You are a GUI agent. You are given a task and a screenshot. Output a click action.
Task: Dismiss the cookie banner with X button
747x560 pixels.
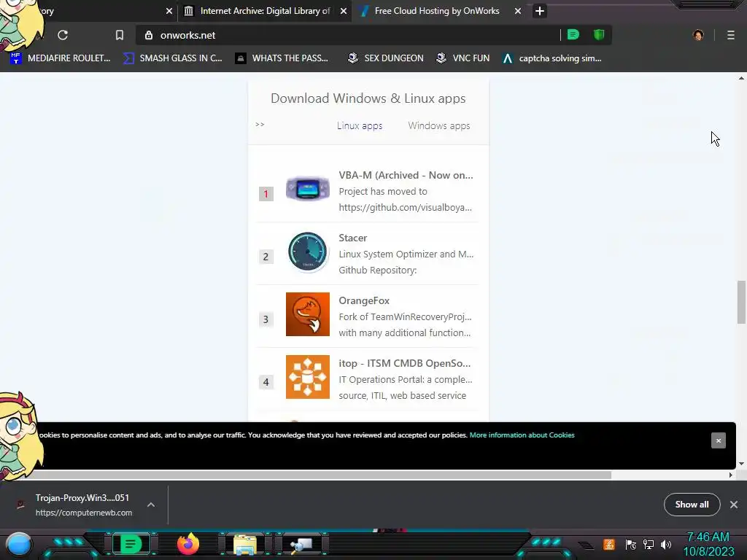(x=719, y=440)
